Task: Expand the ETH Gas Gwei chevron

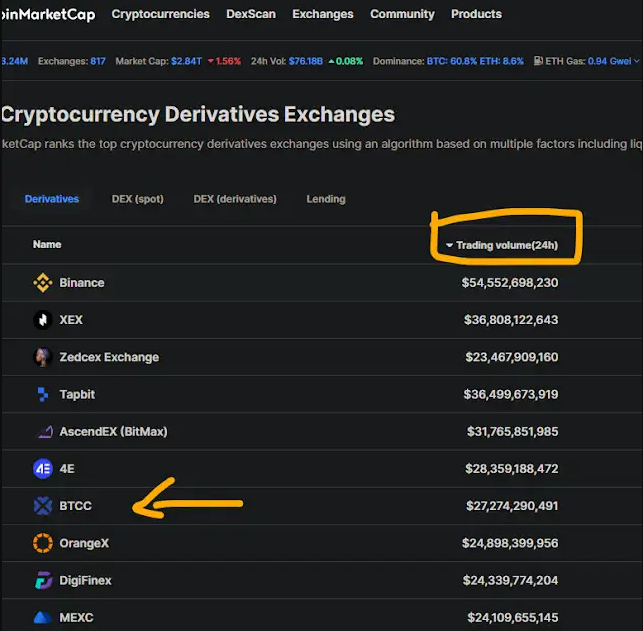Action: pyautogui.click(x=637, y=61)
